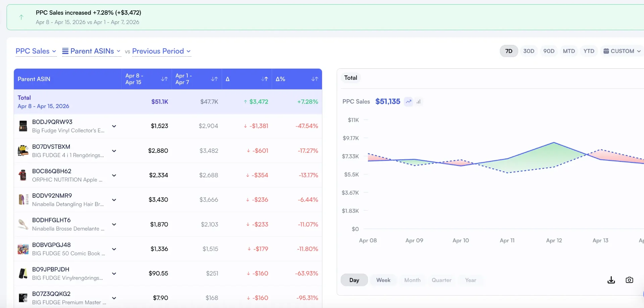Expand the B0DV92NMR9 row
The width and height of the screenshot is (644, 308).
114,200
